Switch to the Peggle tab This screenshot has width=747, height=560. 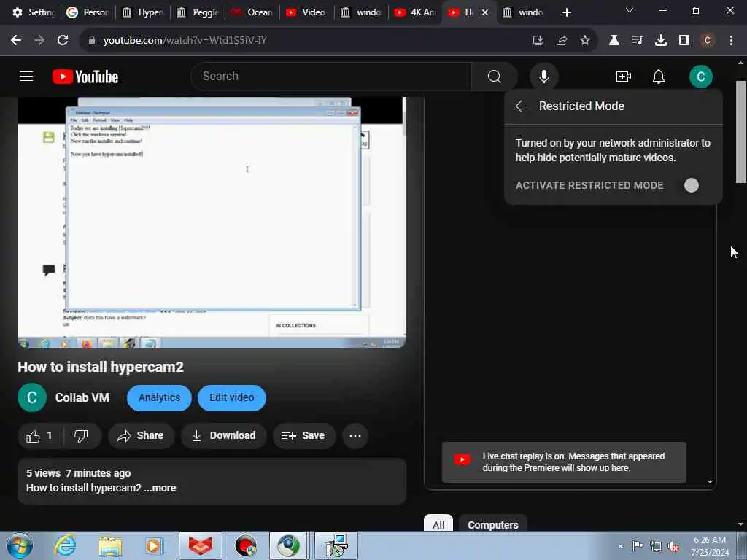[x=198, y=12]
